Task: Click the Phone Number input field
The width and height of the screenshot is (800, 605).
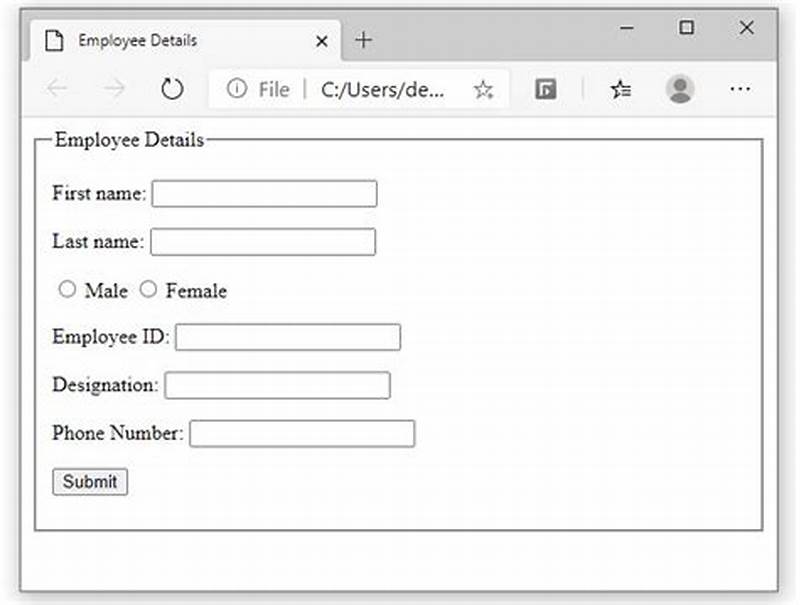Action: point(302,433)
